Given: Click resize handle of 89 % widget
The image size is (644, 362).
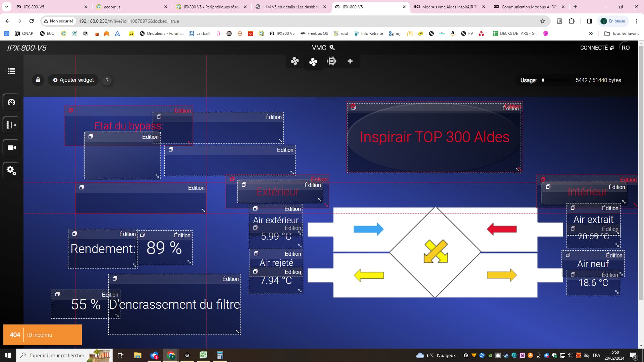Looking at the screenshot, I should pyautogui.click(x=189, y=262).
